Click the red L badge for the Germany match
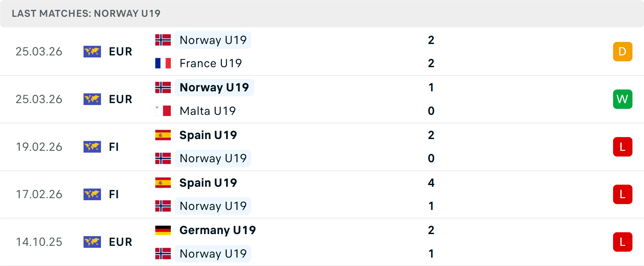The height and width of the screenshot is (266, 644). (x=623, y=242)
